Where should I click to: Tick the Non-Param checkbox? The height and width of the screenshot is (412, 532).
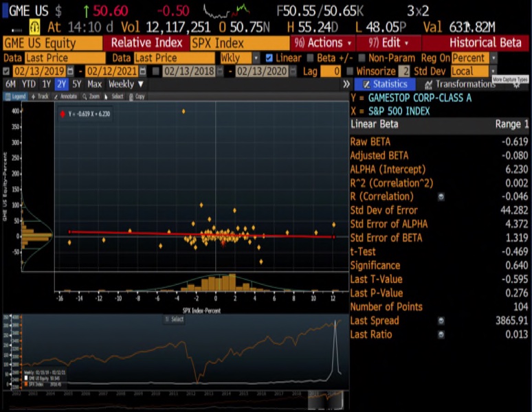(362, 58)
